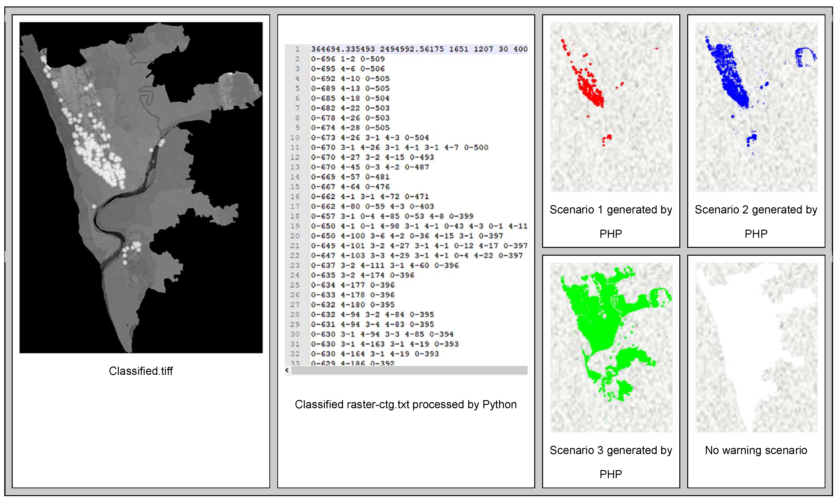Image resolution: width=839 pixels, height=504 pixels.
Task: Click line 1 header row of raster text
Action: point(419,49)
